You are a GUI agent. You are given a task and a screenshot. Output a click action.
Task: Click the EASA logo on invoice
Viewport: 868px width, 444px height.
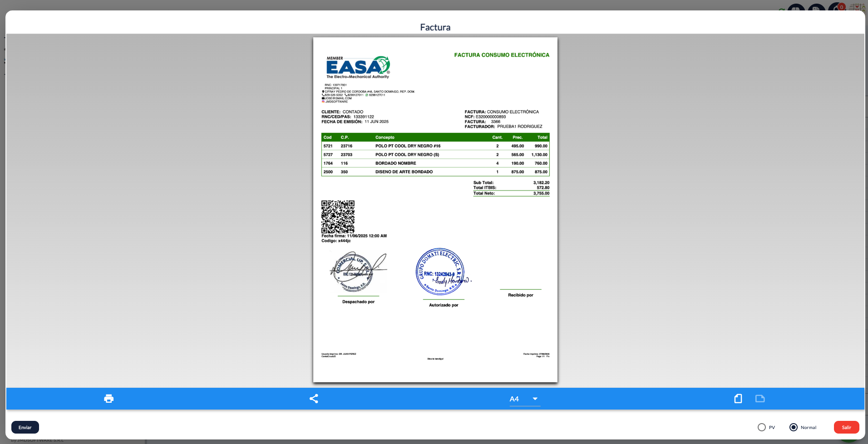pos(358,68)
